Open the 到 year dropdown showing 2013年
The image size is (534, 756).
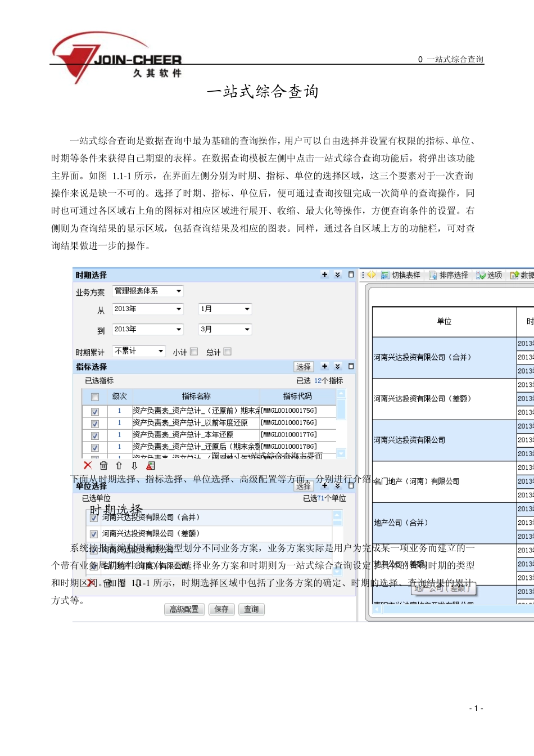click(x=148, y=329)
